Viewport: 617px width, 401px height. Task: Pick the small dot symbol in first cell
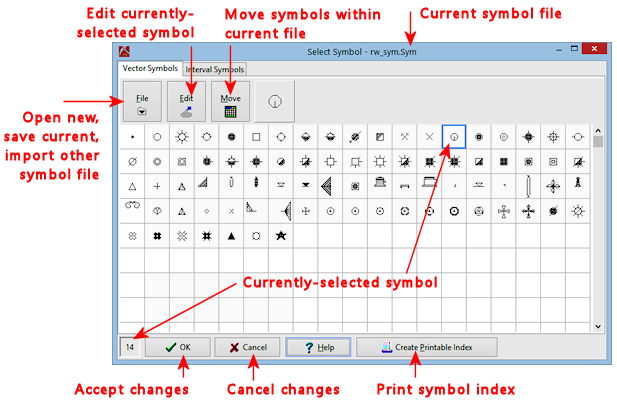[x=132, y=136]
